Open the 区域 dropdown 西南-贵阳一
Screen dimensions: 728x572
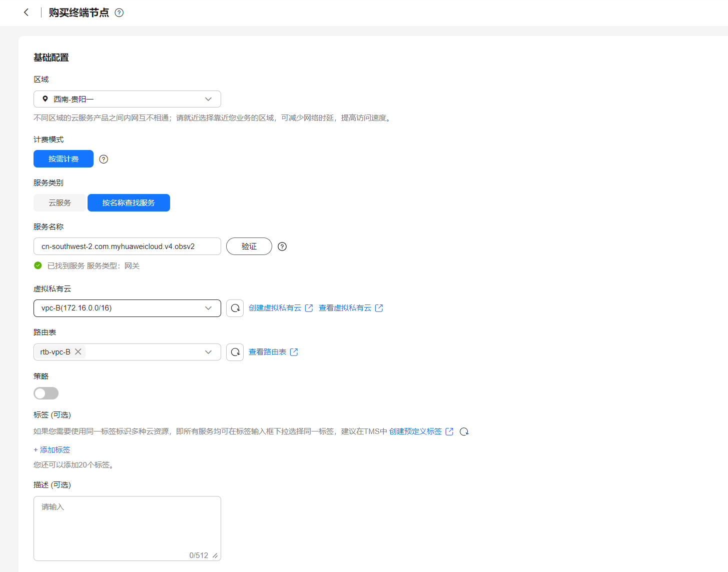click(x=127, y=99)
